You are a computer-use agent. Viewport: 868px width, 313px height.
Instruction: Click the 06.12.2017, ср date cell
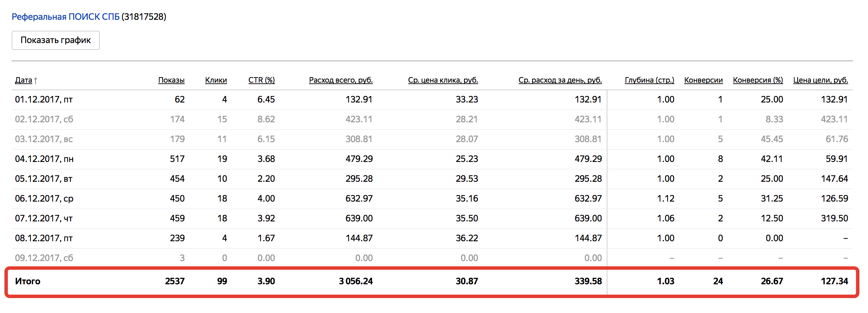pos(44,199)
